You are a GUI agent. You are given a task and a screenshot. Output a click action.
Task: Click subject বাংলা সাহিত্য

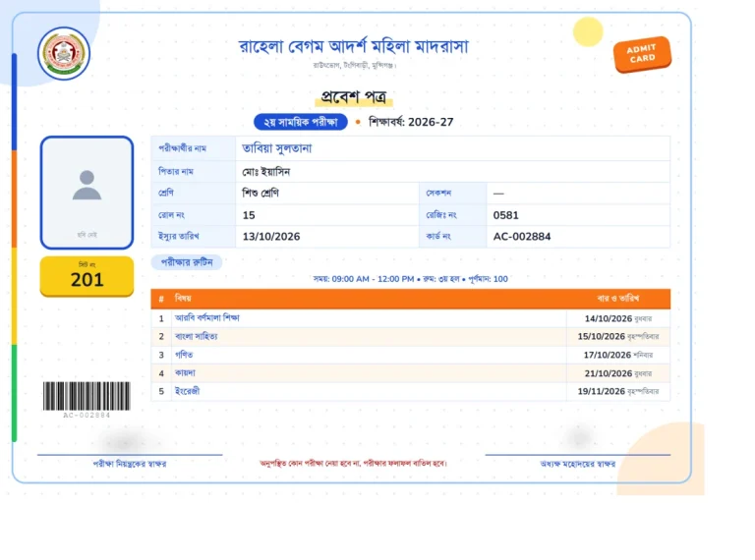[196, 336]
